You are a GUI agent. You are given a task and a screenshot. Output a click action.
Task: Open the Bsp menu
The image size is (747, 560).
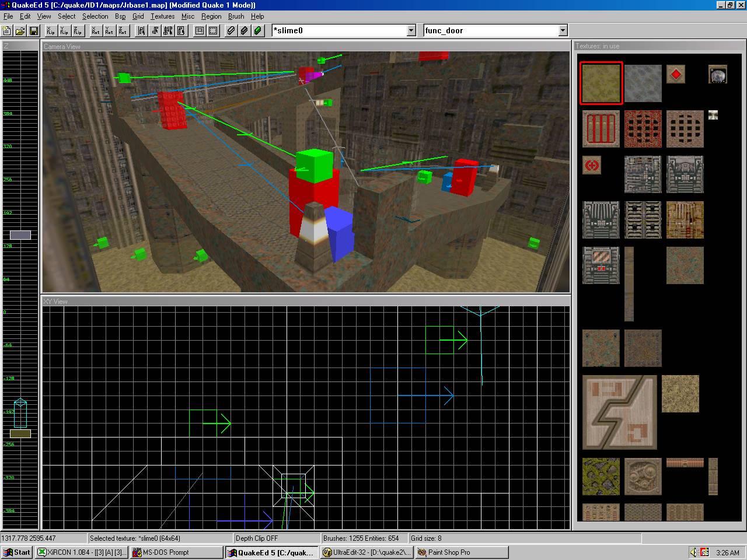point(120,16)
